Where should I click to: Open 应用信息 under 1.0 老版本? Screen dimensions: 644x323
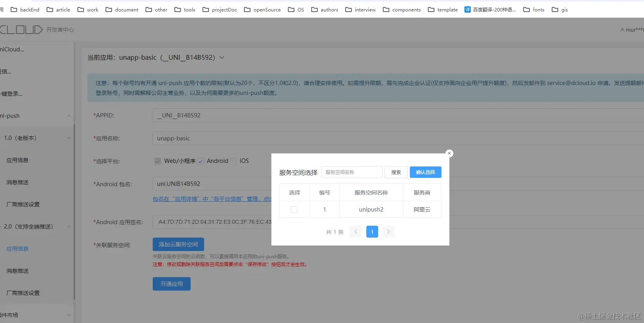17,160
